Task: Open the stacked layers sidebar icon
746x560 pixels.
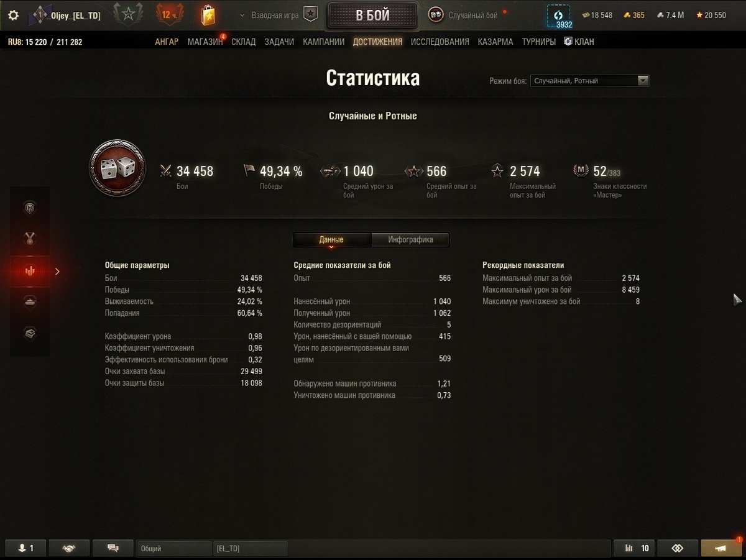Action: (30, 334)
